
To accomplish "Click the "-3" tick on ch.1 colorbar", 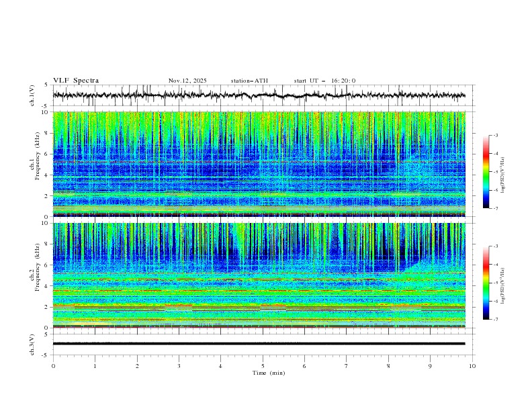I will [x=496, y=135].
